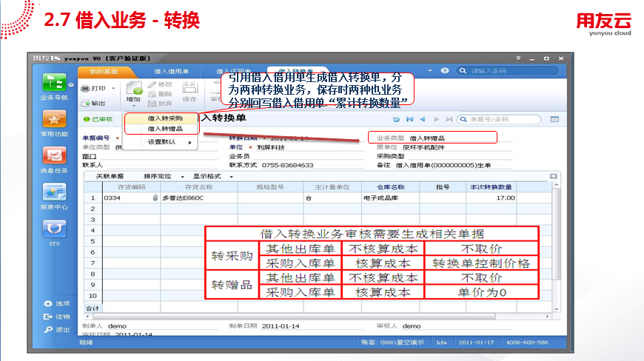
Task: Click the 已审核 status indicator
Action: (x=98, y=119)
